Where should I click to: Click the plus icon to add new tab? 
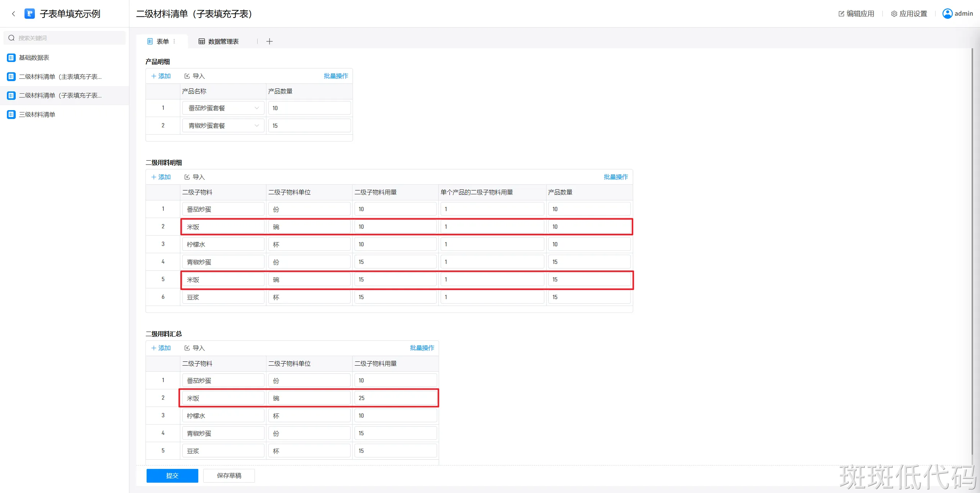coord(269,41)
